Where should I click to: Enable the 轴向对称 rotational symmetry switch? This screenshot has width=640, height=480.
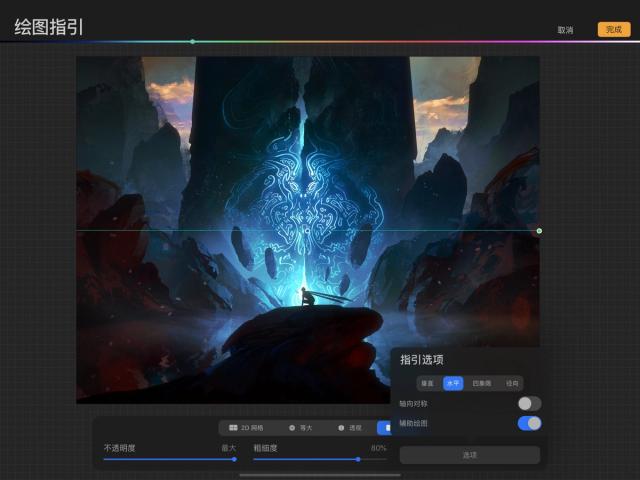529,404
